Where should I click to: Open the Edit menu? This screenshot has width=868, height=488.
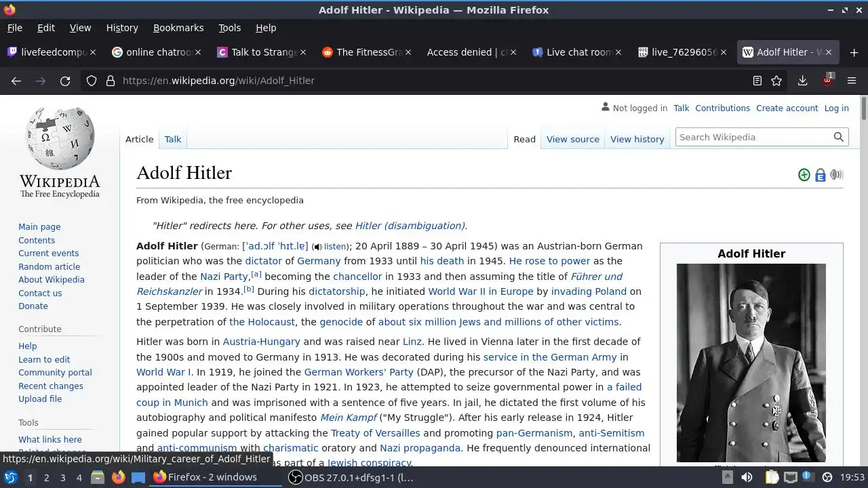click(x=46, y=28)
